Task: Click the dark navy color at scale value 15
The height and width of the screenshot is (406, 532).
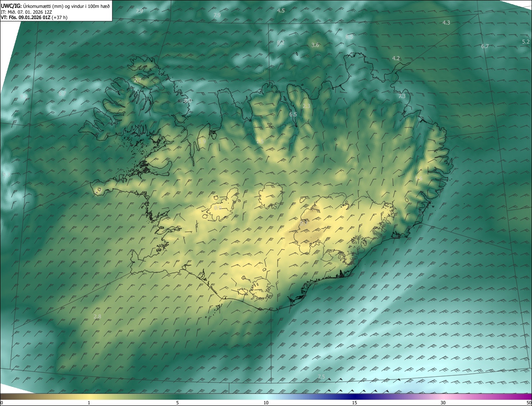Action: tap(355, 396)
